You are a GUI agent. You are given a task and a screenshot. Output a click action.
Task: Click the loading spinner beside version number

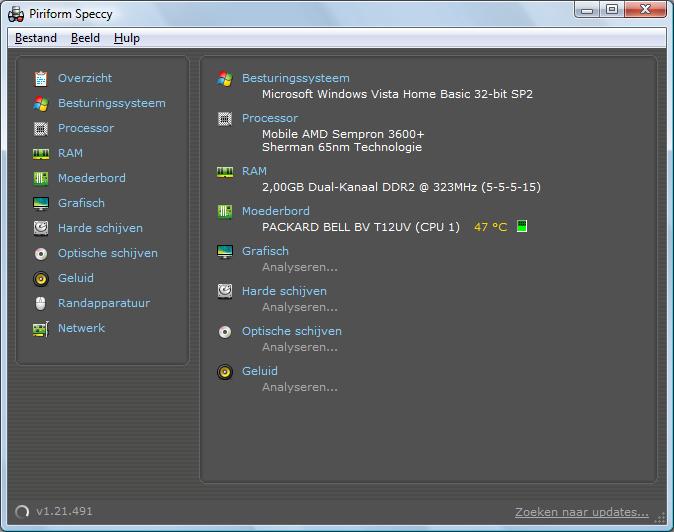[22, 511]
